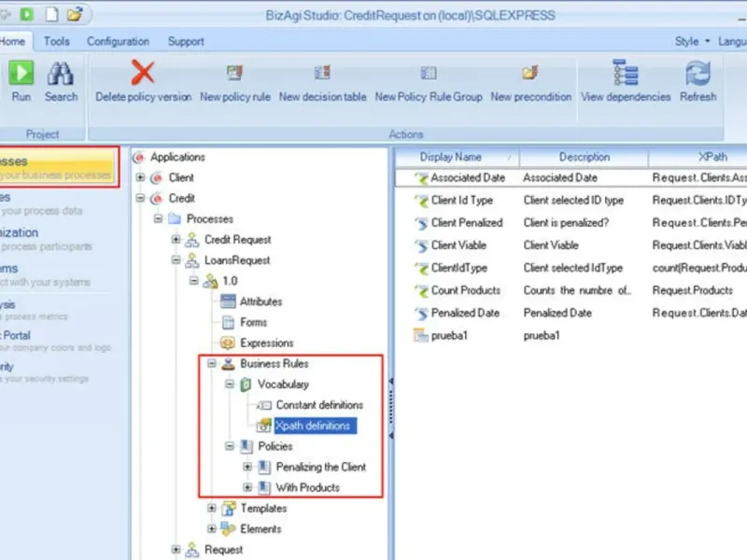Select the Forms node icon
This screenshot has width=747, height=560.
click(228, 322)
